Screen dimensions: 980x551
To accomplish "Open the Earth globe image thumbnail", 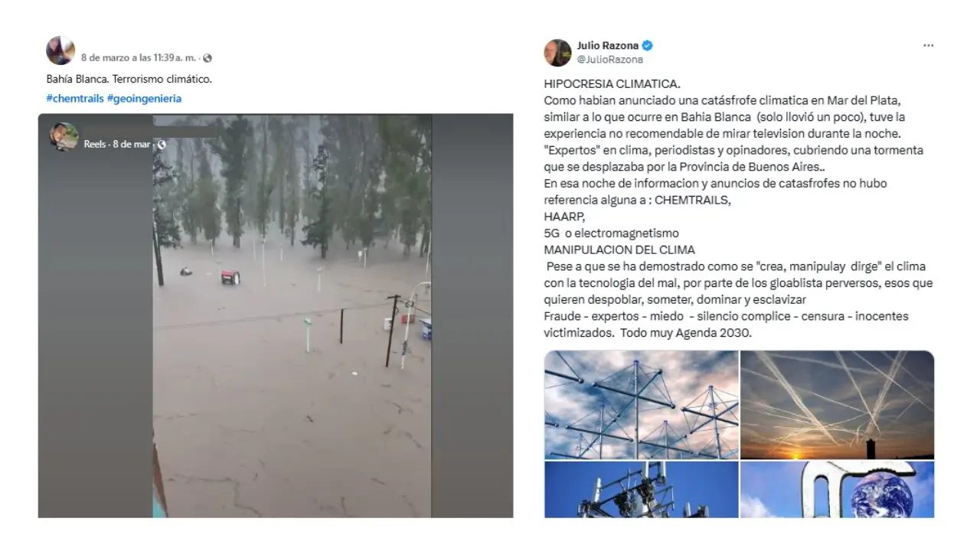I will click(x=838, y=489).
